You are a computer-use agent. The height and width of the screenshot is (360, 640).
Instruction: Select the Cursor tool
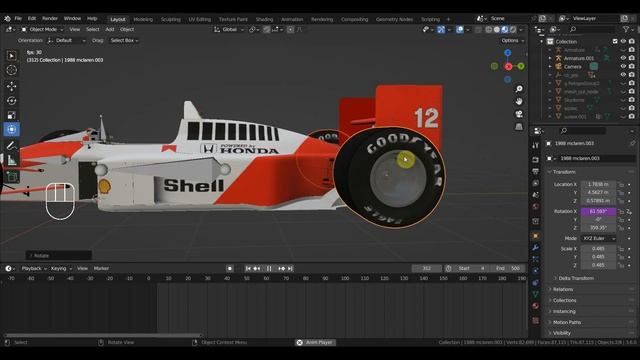11,70
